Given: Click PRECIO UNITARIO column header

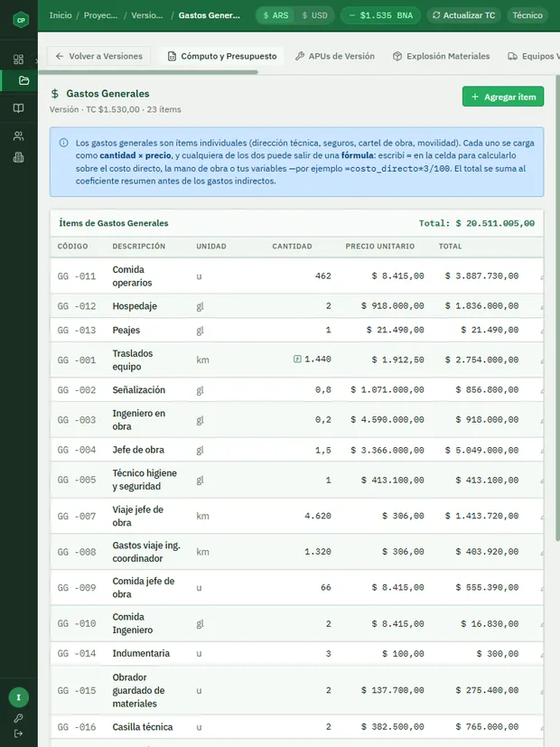Looking at the screenshot, I should (x=380, y=247).
